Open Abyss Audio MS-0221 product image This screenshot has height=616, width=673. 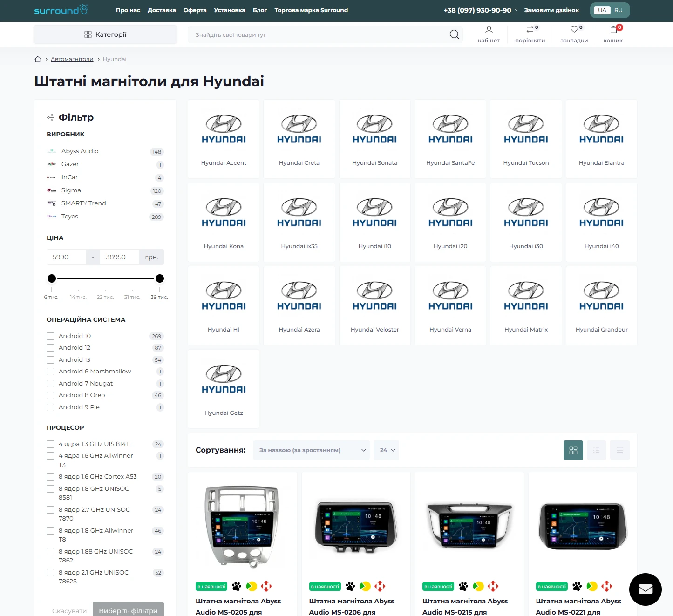[583, 526]
